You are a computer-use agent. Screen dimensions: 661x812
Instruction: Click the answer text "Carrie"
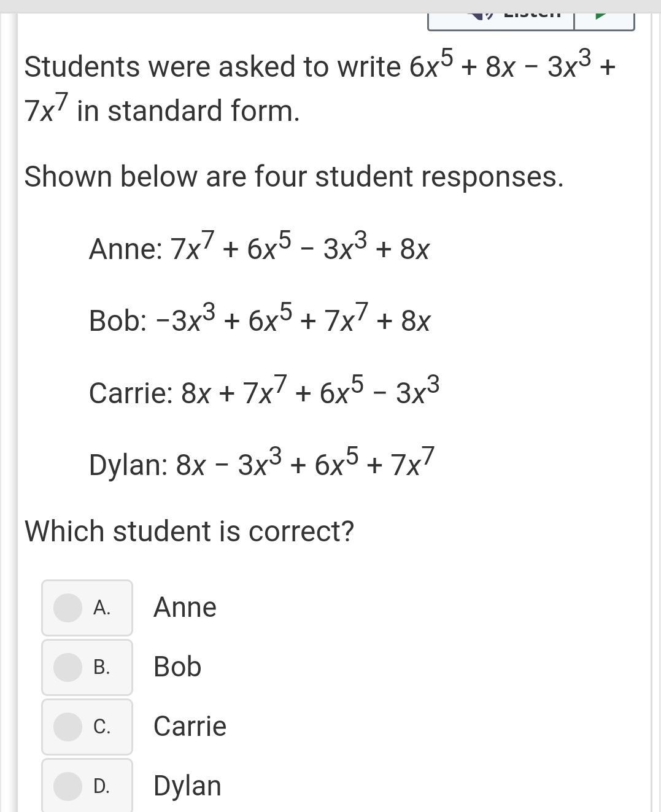190,727
